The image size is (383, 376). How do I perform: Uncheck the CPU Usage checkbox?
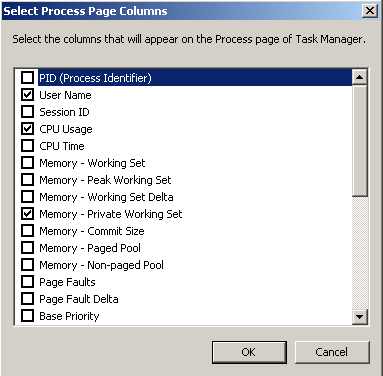pyautogui.click(x=27, y=129)
